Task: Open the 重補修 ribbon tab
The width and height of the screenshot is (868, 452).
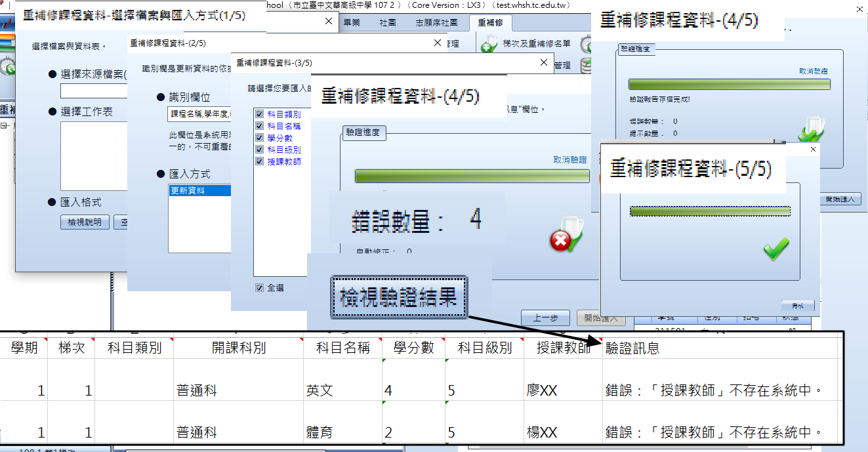Action: pyautogui.click(x=490, y=23)
